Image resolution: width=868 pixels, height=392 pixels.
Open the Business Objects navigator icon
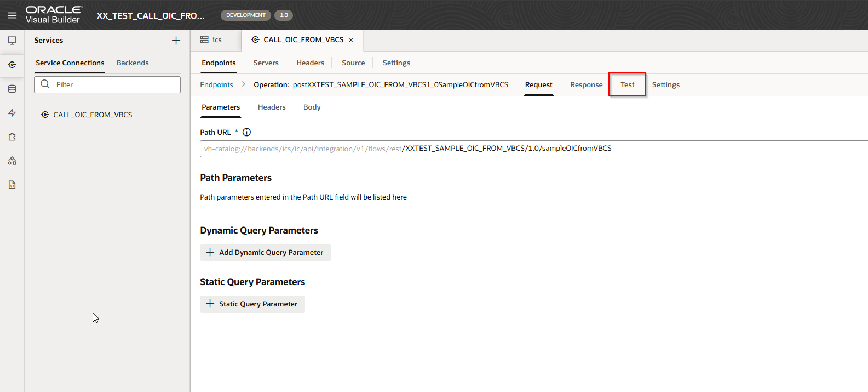click(x=12, y=89)
